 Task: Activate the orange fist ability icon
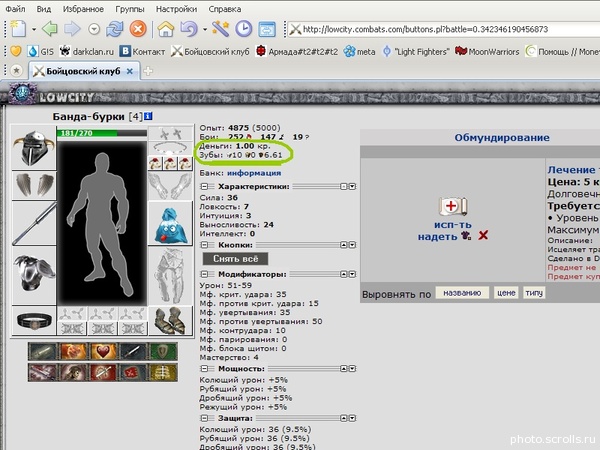click(73, 351)
